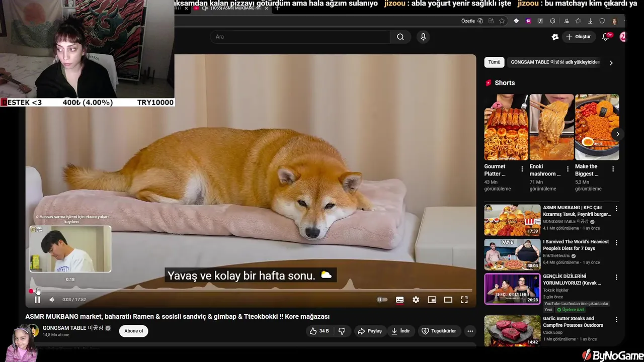Image resolution: width=644 pixels, height=362 pixels.
Task: Click the Toksik İlişkiler channel name
Action: pyautogui.click(x=555, y=290)
